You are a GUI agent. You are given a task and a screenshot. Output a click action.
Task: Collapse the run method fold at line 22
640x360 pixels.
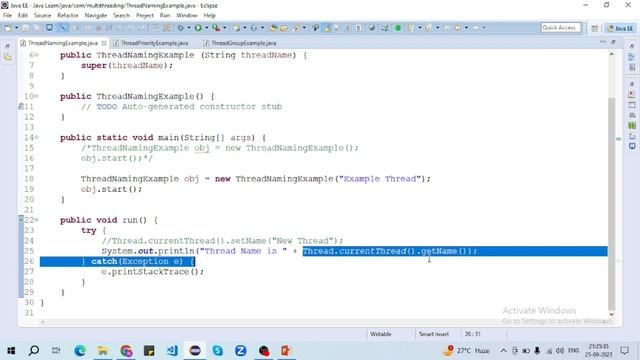(36, 220)
